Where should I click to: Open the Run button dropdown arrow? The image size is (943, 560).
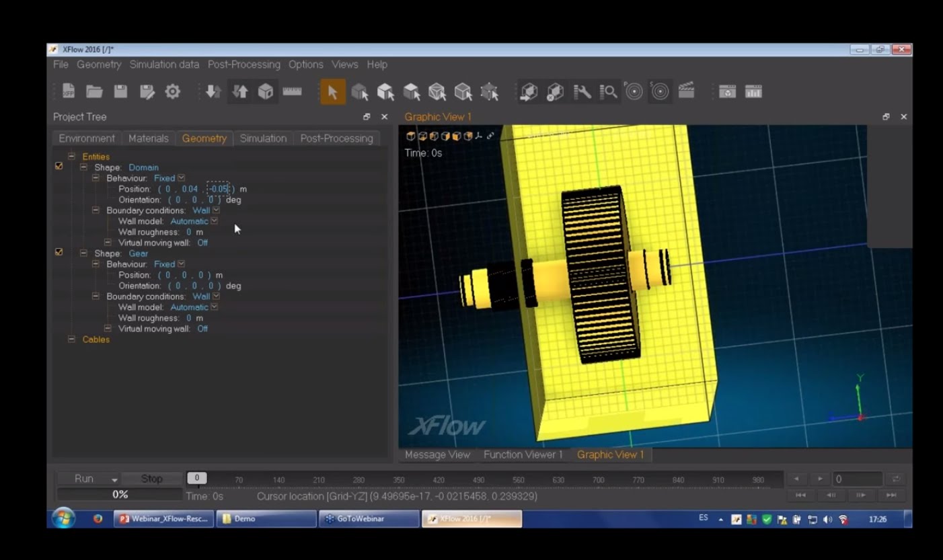[x=114, y=480]
